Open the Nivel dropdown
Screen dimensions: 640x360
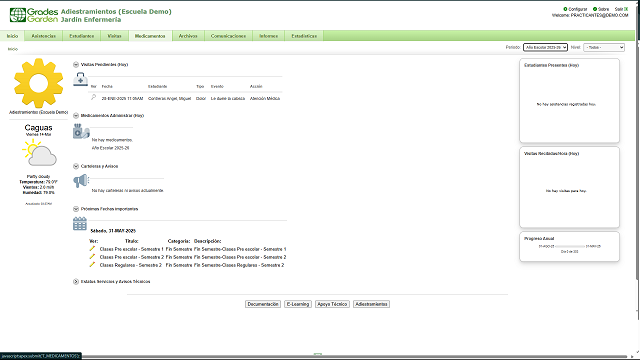pos(604,47)
